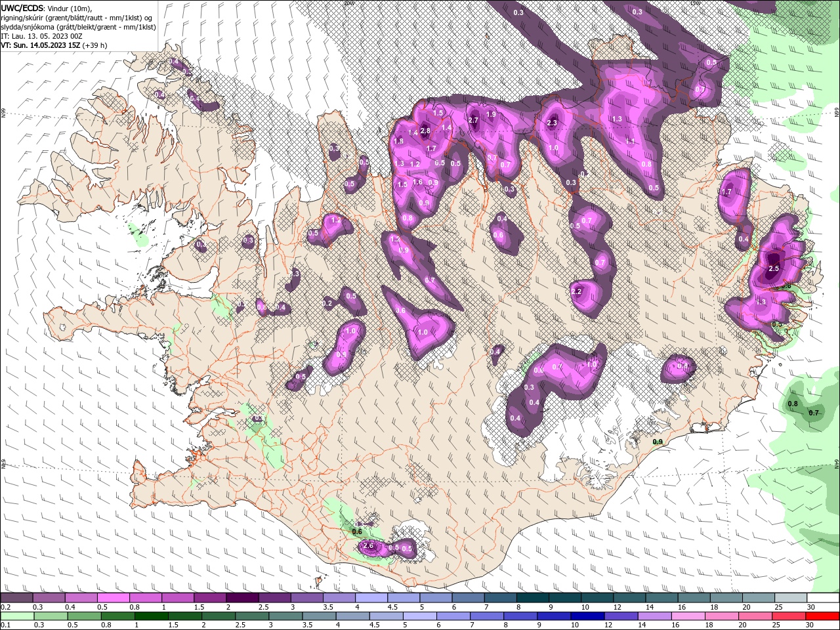
Task: Click the 2.2 snowfall value in central highlands
Action: coord(577,291)
